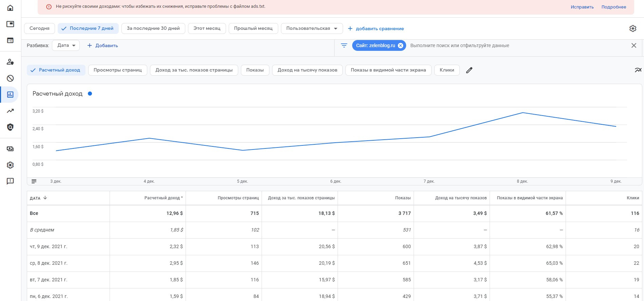Expand the Дата breakdown dropdown
Viewport: 644px width, 301px height.
pos(66,45)
